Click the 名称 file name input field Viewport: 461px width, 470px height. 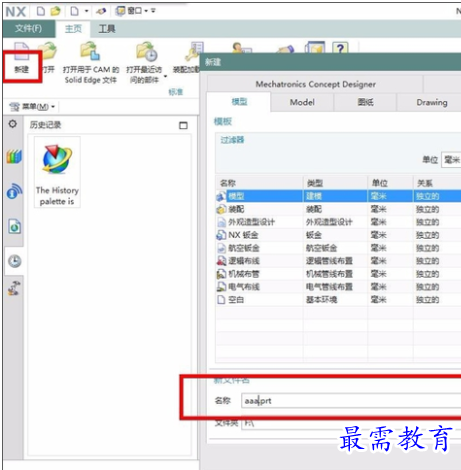point(351,400)
